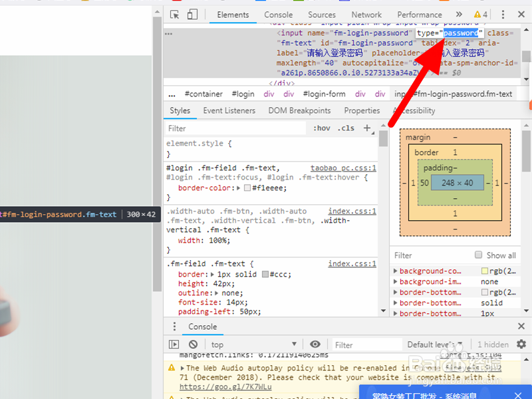Screen dimensions: 532x399
Task: Enable the Show all checkbox
Action: pyautogui.click(x=478, y=255)
